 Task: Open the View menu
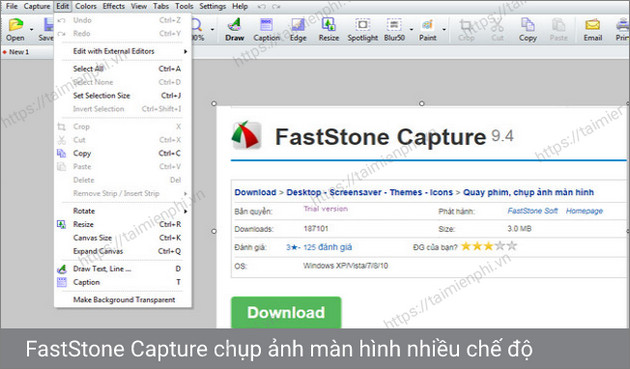pyautogui.click(x=139, y=6)
